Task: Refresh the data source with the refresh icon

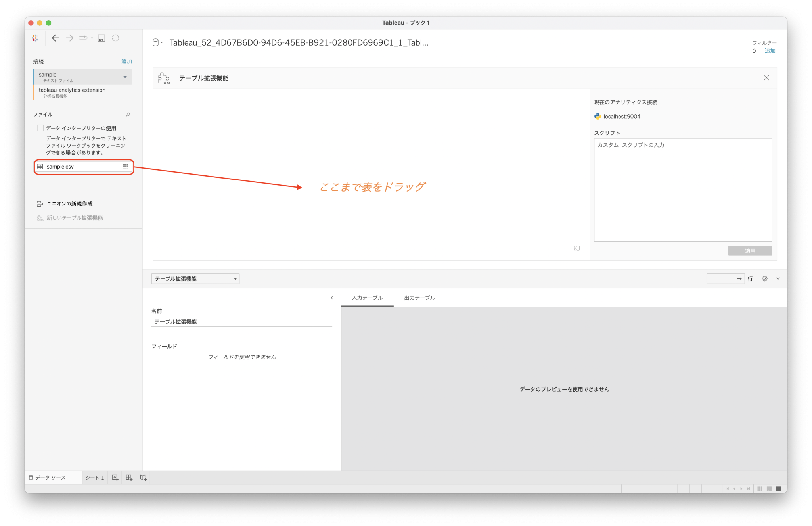Action: pyautogui.click(x=115, y=38)
